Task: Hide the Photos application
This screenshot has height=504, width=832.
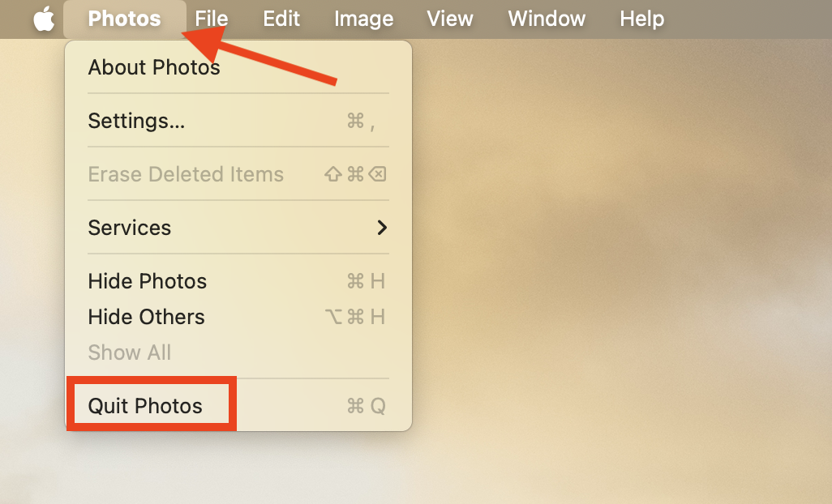Action: (147, 281)
